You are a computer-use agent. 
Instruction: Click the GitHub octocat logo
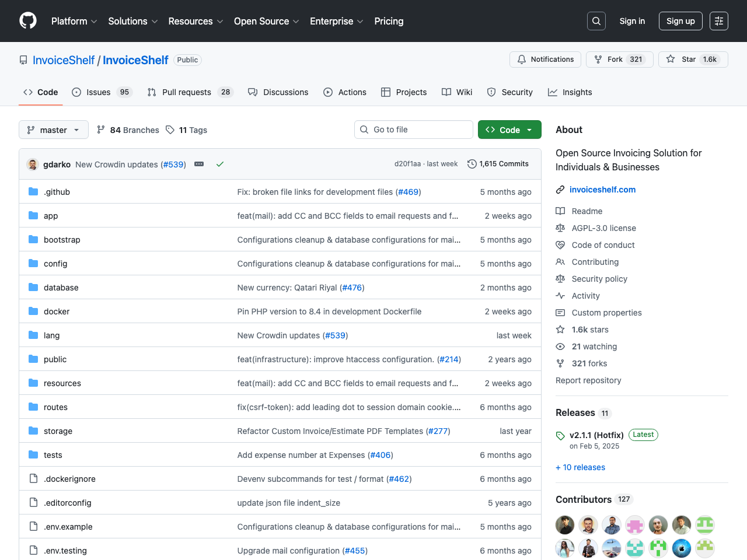click(x=27, y=20)
